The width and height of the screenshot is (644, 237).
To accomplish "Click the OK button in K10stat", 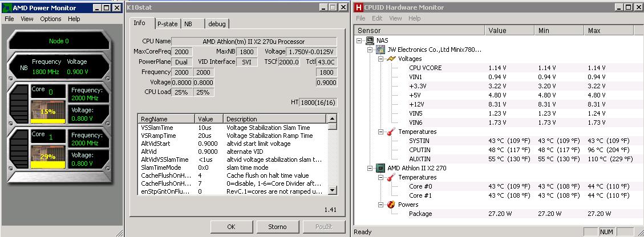I will point(231,226).
